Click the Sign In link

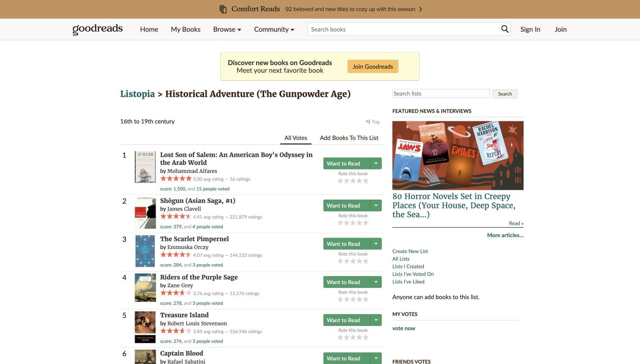(530, 29)
